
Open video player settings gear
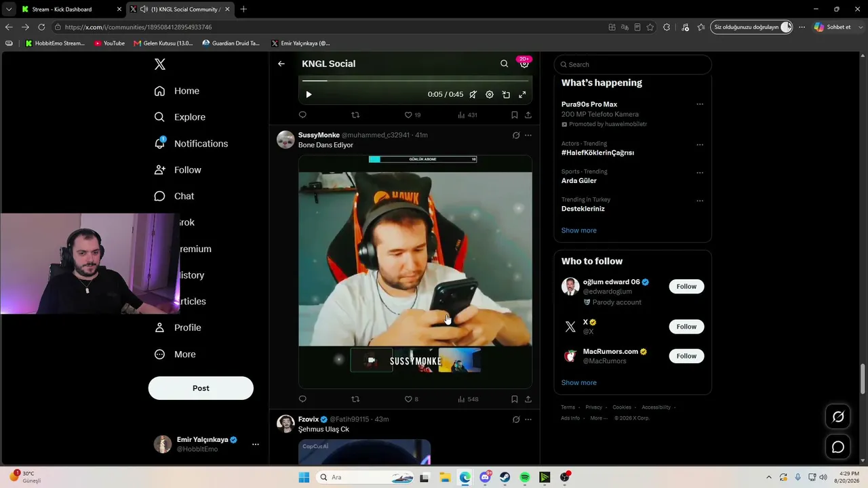tap(490, 95)
